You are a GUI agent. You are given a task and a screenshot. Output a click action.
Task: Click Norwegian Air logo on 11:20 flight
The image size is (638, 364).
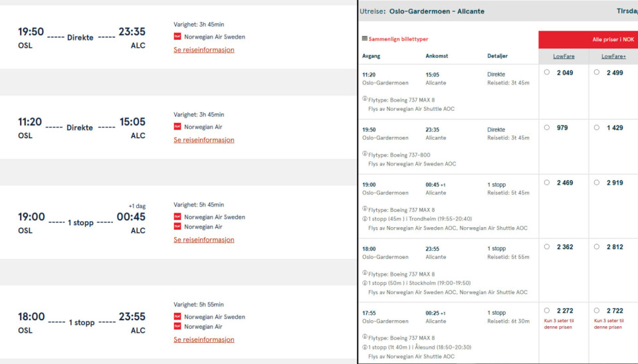[177, 126]
